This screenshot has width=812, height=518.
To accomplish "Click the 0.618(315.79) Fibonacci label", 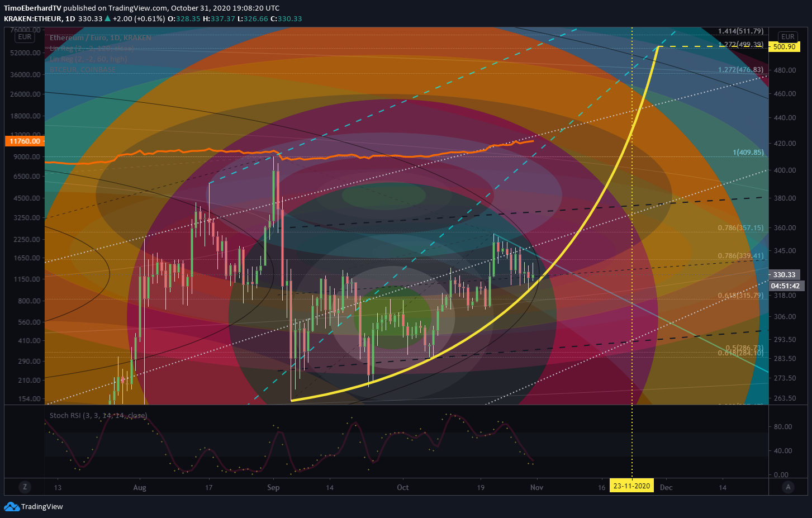I will [x=740, y=295].
